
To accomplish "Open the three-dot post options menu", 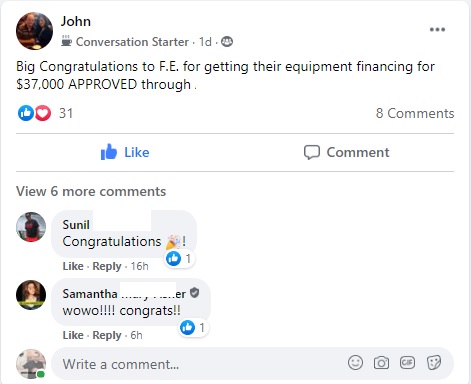I will 437,30.
